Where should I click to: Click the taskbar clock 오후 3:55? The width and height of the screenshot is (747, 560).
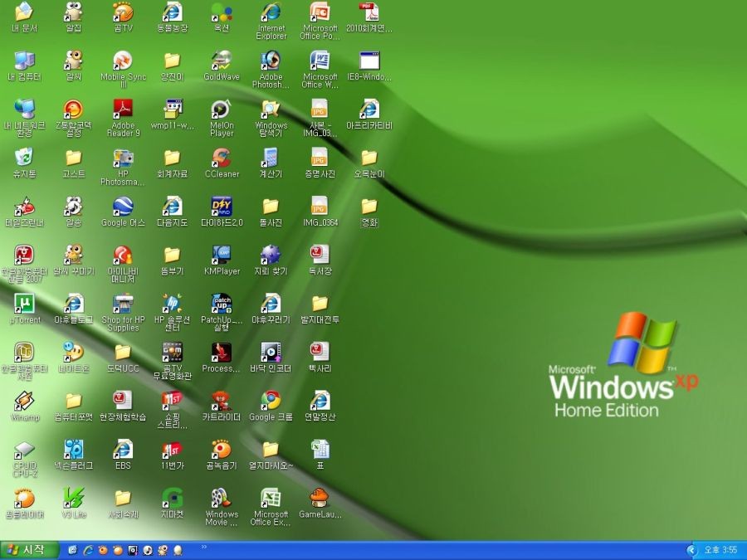[720, 551]
